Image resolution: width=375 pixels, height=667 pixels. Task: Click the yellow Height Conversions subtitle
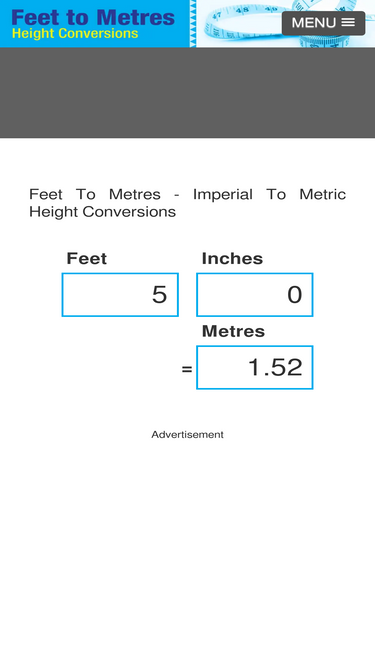(75, 34)
